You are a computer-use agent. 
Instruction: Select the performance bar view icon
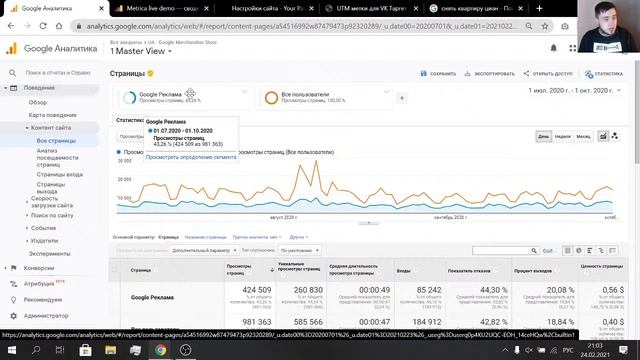click(590, 251)
